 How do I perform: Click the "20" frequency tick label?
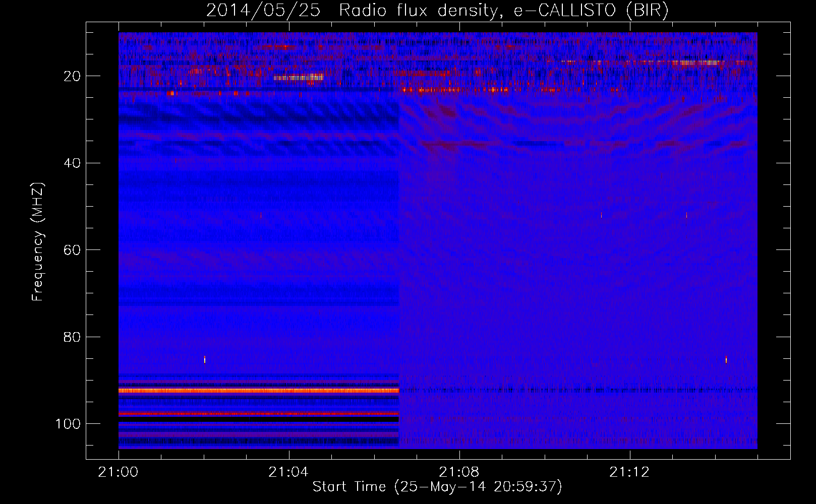pyautogui.click(x=73, y=76)
